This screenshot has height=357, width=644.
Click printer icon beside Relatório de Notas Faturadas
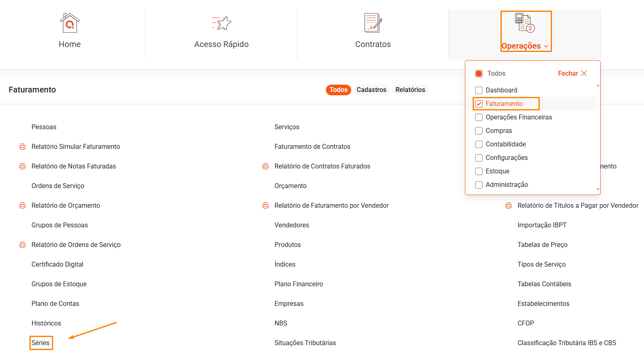click(22, 166)
